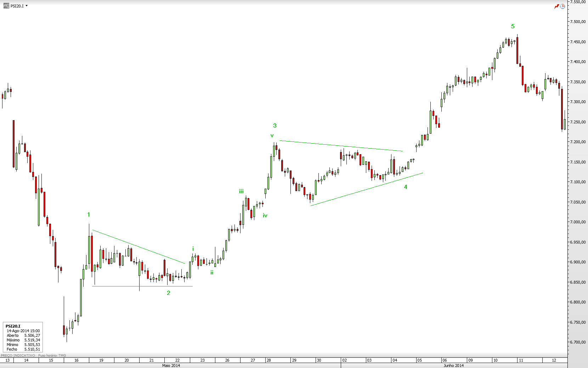Click date 28 on the time axis

pyautogui.click(x=269, y=360)
